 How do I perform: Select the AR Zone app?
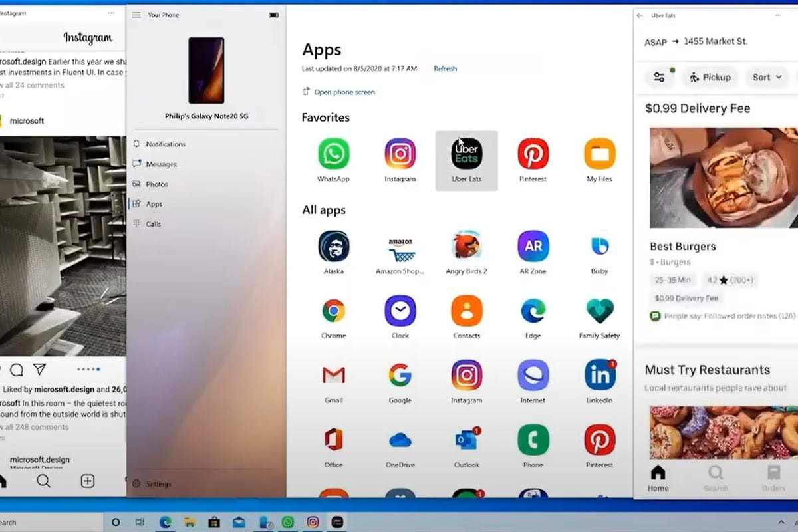(x=533, y=245)
